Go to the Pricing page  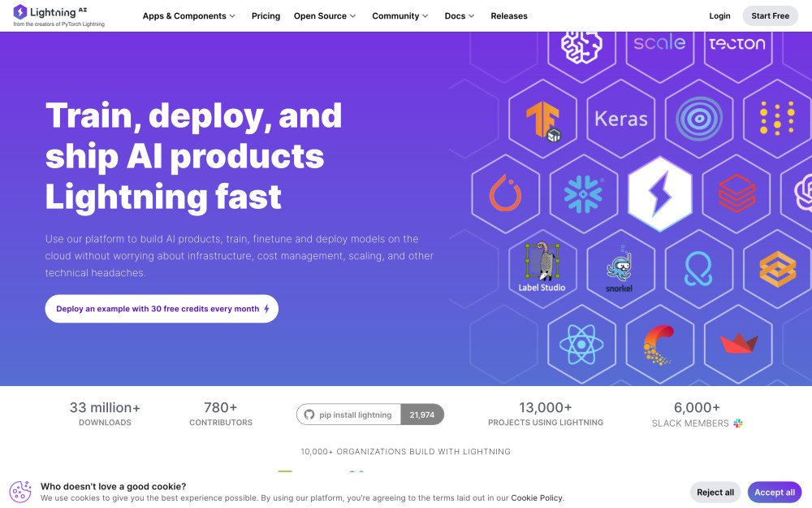[266, 16]
